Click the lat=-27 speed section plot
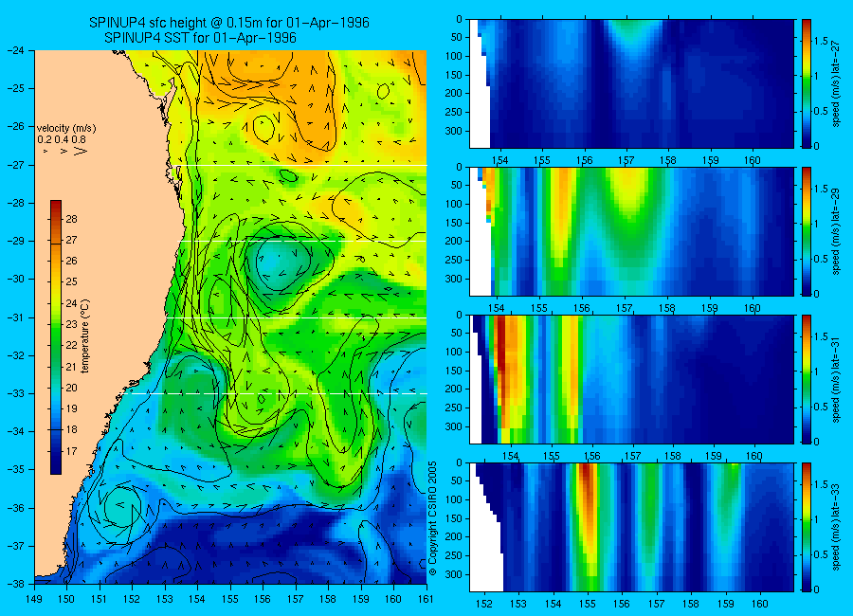Image resolution: width=853 pixels, height=616 pixels. click(x=631, y=83)
